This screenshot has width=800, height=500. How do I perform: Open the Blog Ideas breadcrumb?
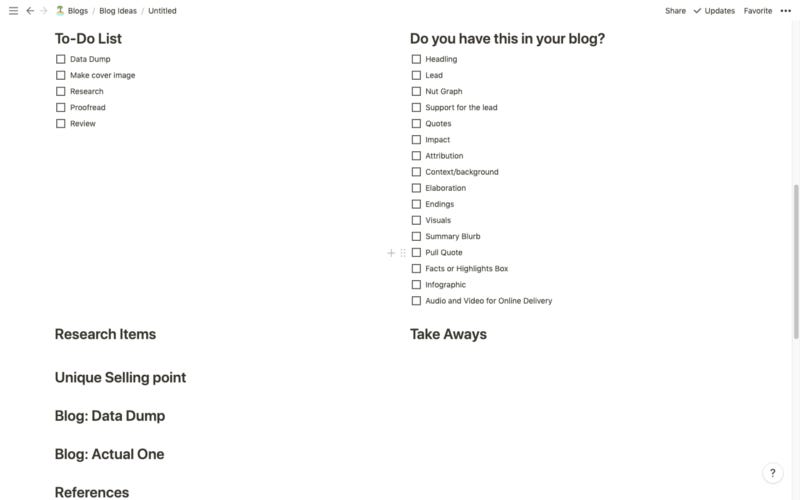[x=118, y=11]
